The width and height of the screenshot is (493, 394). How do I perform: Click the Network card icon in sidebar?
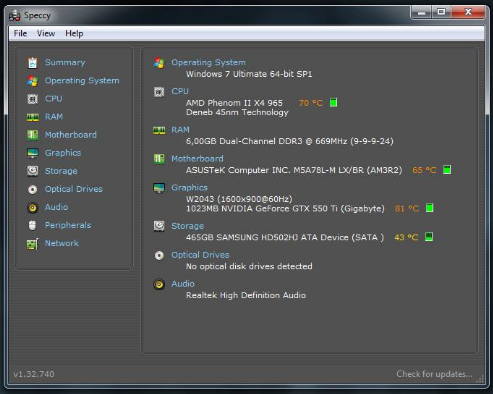pos(33,244)
